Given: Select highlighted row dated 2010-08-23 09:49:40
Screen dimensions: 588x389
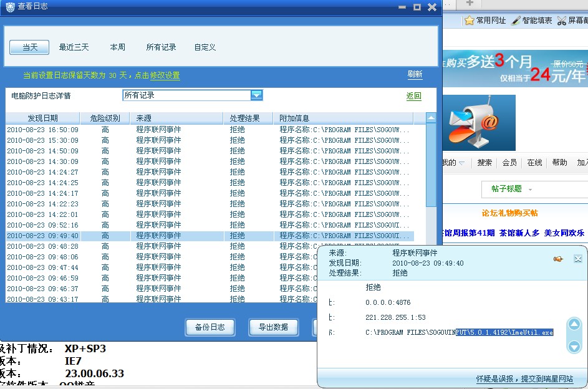Looking at the screenshot, I should pyautogui.click(x=210, y=236).
